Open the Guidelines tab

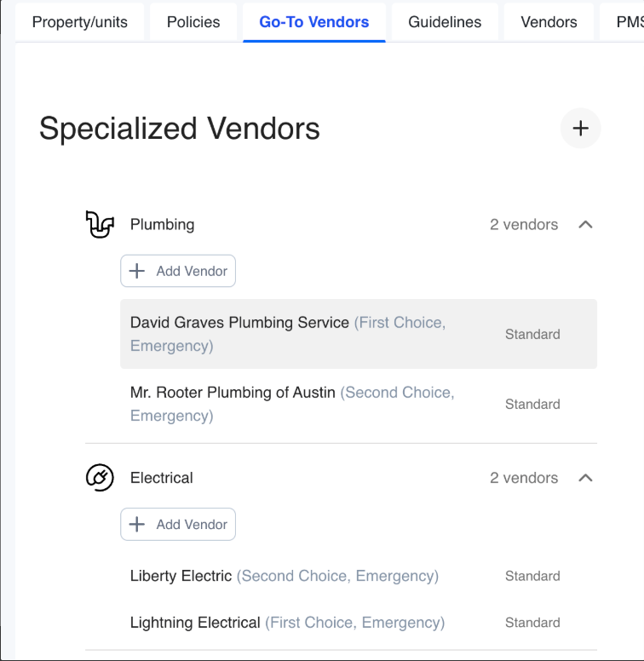pos(445,22)
